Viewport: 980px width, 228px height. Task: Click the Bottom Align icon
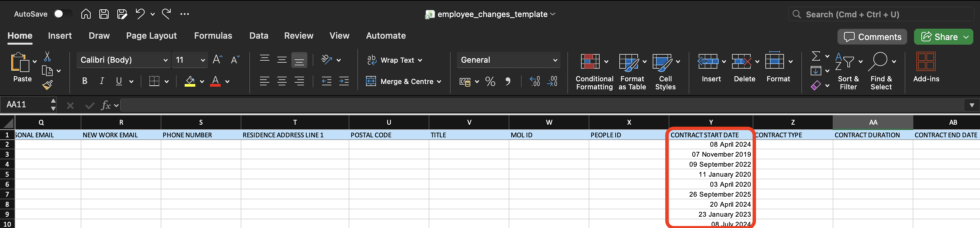click(x=299, y=60)
